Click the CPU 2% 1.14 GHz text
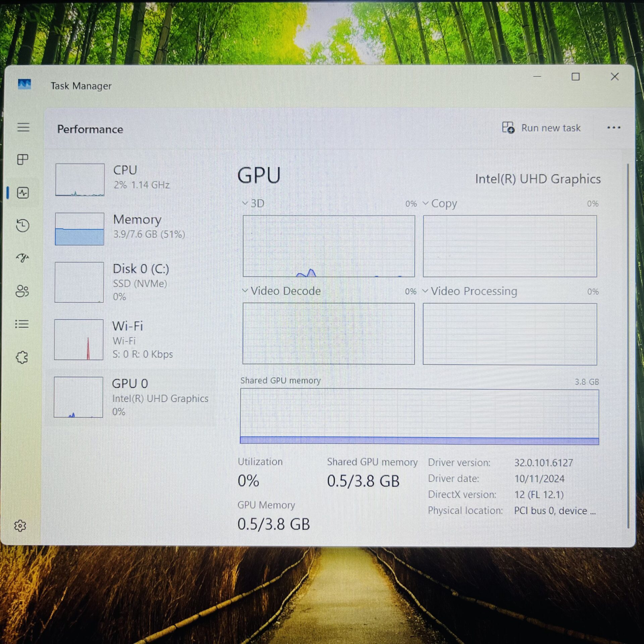The image size is (644, 644). [x=142, y=185]
